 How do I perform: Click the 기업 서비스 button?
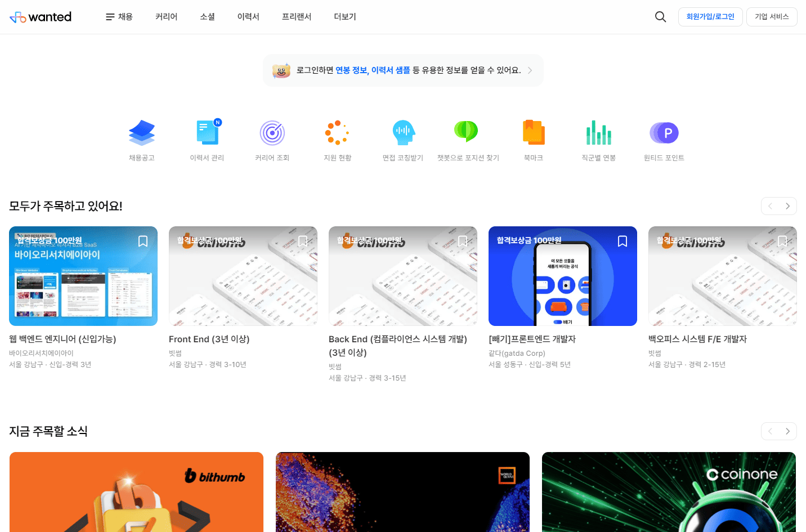(772, 17)
